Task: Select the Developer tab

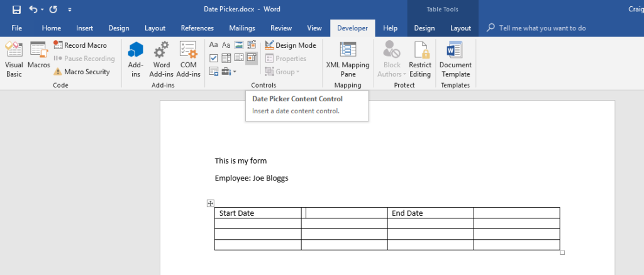Action: 352,28
